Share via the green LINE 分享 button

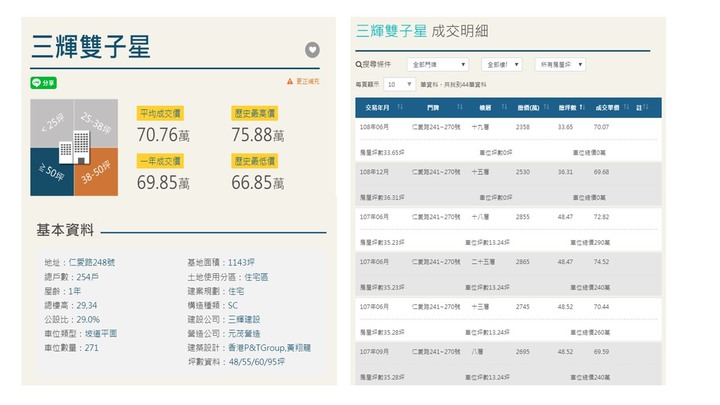click(x=44, y=83)
